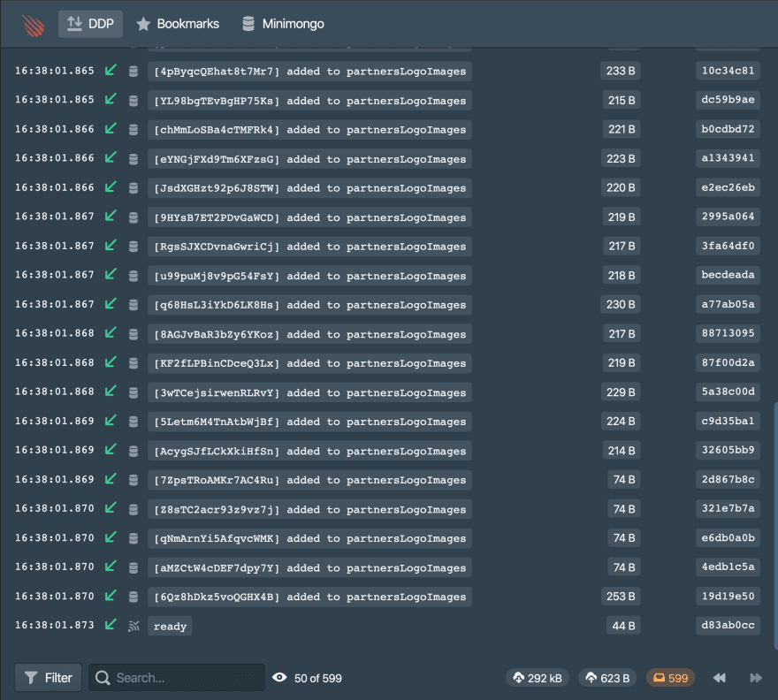Viewport: 778px width, 700px height.
Task: Click inbound arrow in AcygSJfLCkXkiHfSn row
Action: (111, 450)
